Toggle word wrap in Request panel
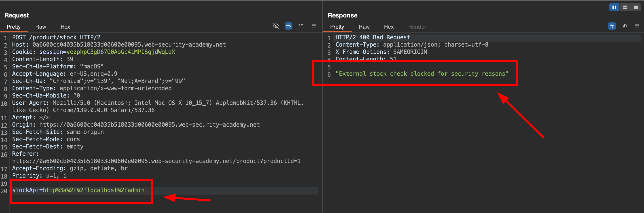 tap(288, 26)
